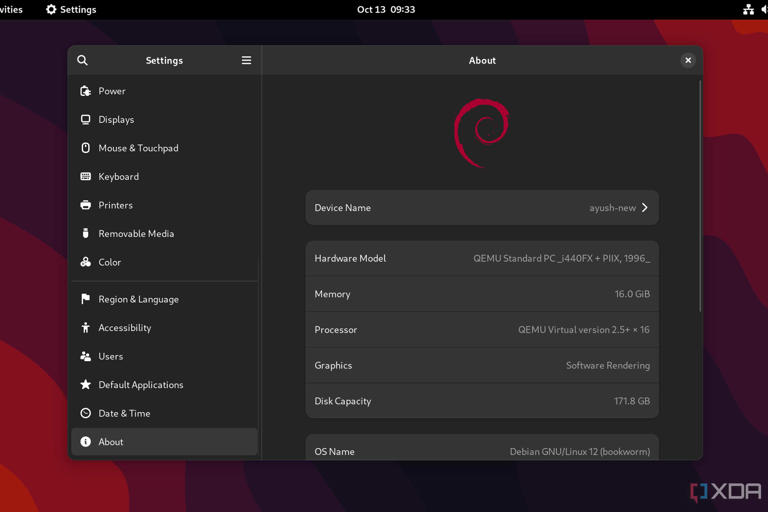This screenshot has width=768, height=512.
Task: Expand the Device Name chevron arrow
Action: click(x=645, y=208)
